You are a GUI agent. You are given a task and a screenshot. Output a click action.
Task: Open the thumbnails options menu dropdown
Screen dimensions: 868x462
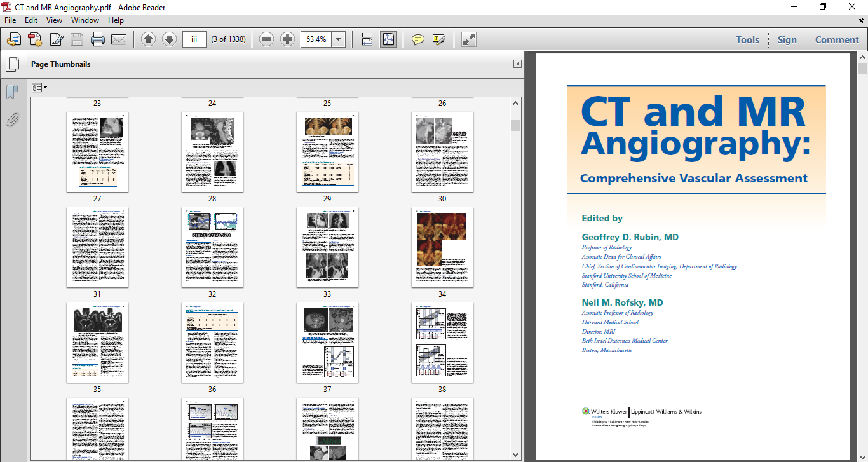[39, 87]
